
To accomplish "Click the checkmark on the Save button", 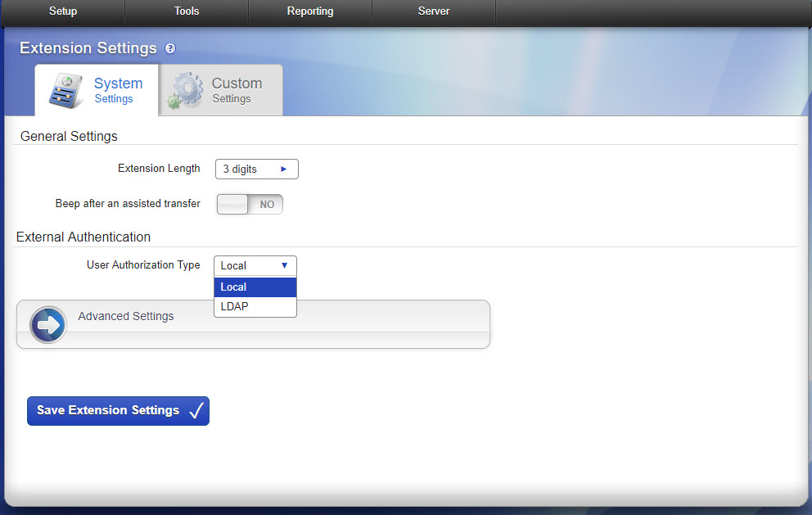I will point(196,409).
